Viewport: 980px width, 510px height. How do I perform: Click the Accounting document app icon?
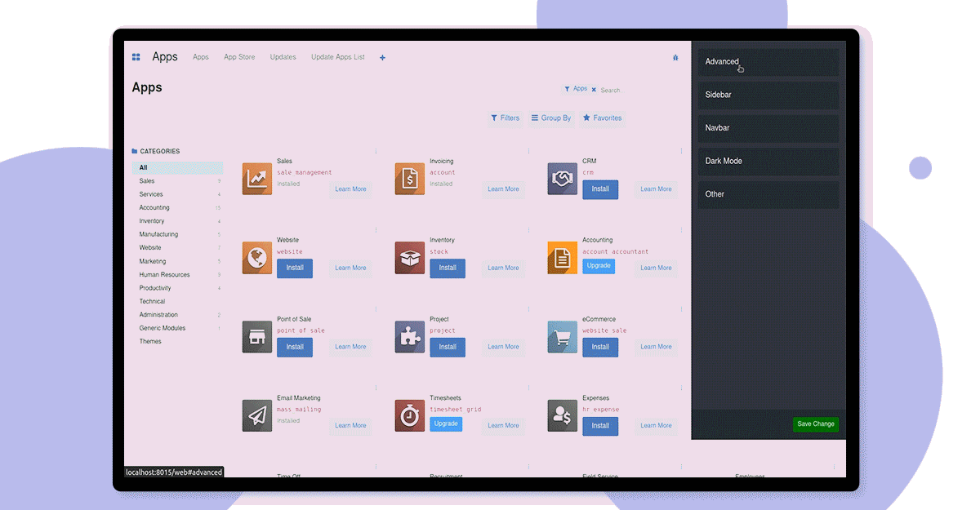[x=562, y=258]
